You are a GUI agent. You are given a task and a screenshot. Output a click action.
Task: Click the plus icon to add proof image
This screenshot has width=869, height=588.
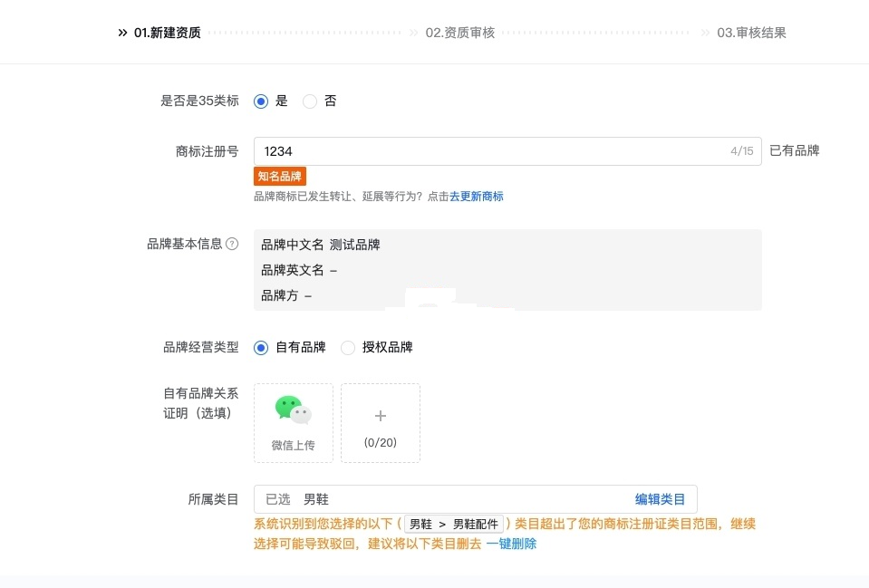pyautogui.click(x=381, y=416)
